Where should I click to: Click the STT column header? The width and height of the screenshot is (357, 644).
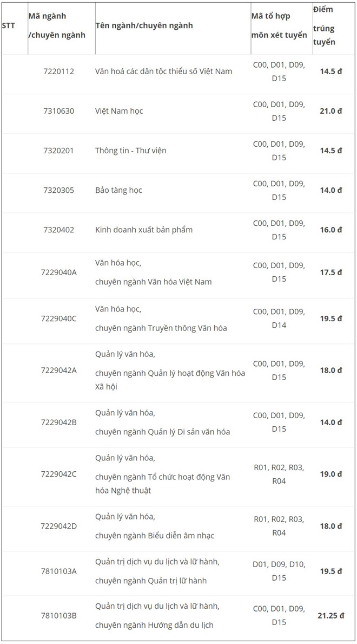8,25
